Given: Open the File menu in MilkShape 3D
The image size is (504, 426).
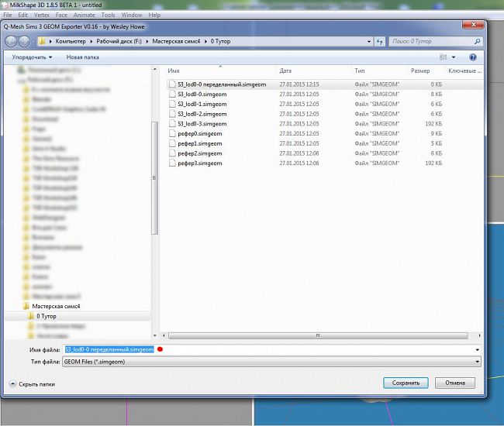Looking at the screenshot, I should click(8, 15).
